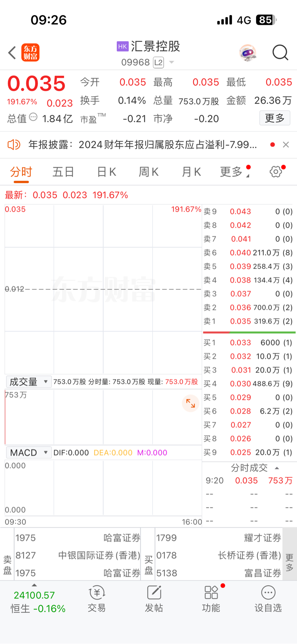
Task: Select broker 0178 长桥证券(香港)
Action: click(x=218, y=555)
